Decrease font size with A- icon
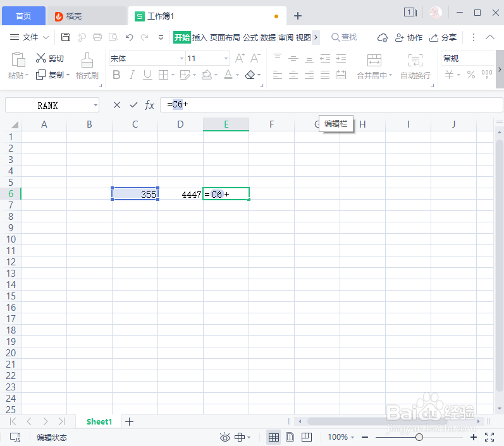 [255, 58]
